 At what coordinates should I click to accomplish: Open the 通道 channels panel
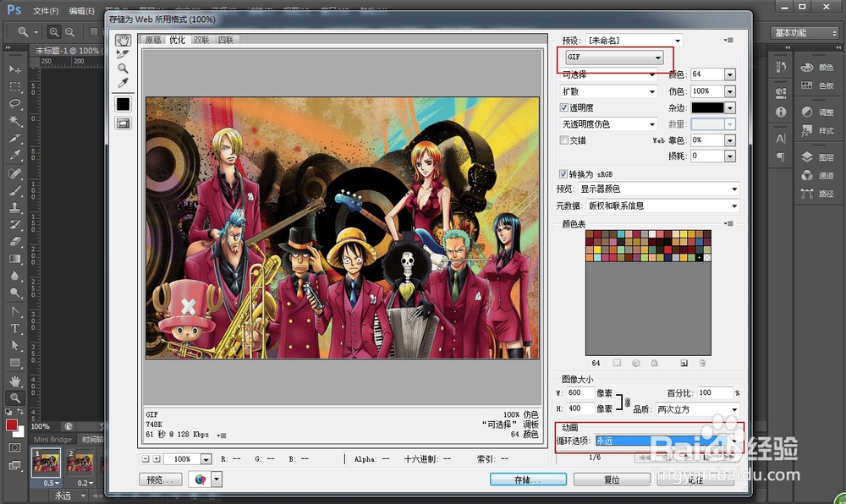[818, 175]
